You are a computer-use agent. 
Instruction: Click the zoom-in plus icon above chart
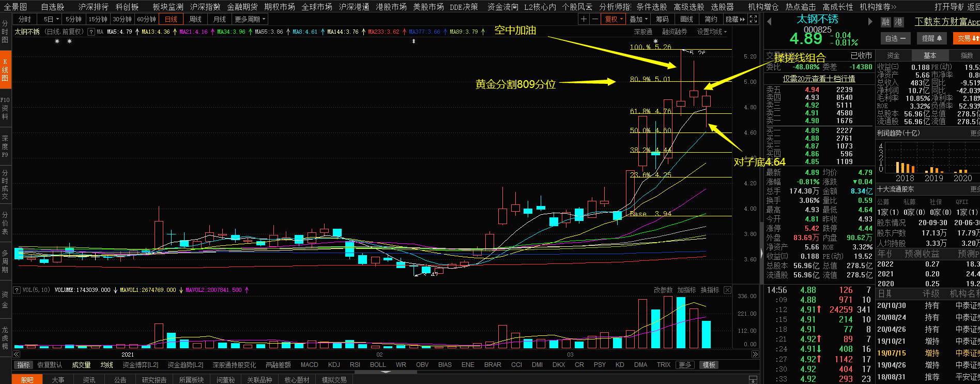point(584,19)
